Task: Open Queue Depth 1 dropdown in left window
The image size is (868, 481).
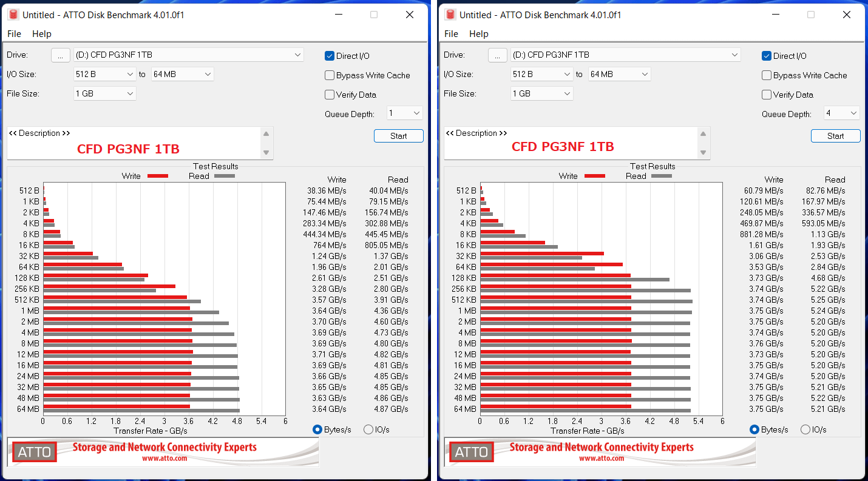Action: point(404,113)
